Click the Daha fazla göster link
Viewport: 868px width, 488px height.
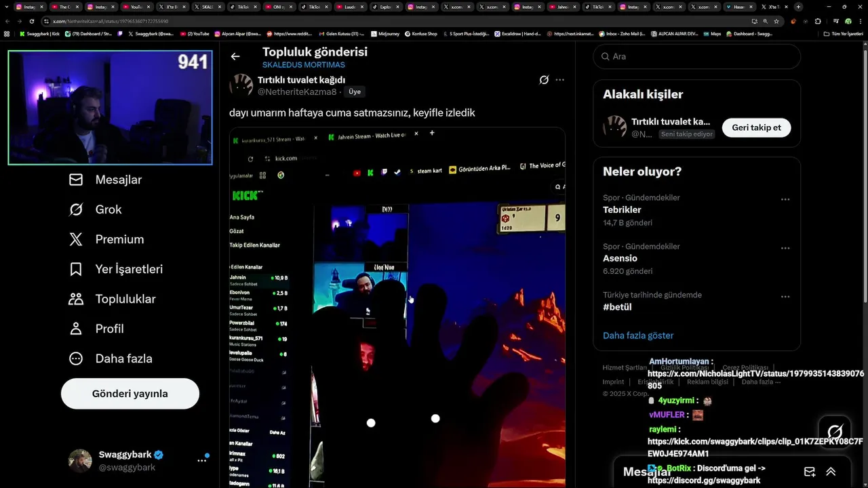pos(638,335)
